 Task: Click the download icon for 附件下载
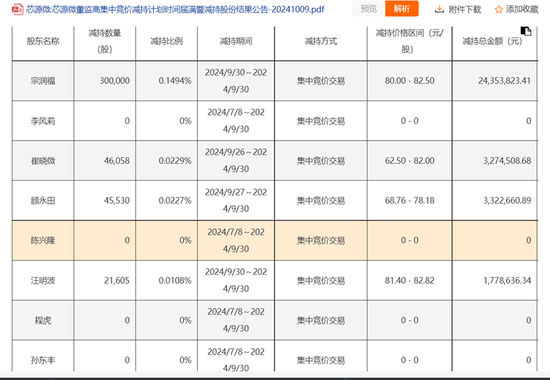point(439,9)
